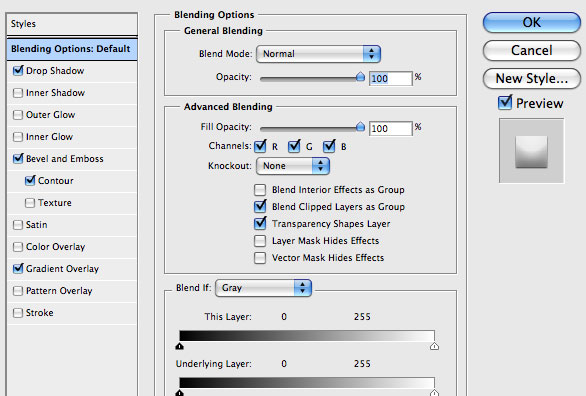Toggle the Drop Shadow checkbox
This screenshot has width=586, height=396.
pyautogui.click(x=18, y=71)
